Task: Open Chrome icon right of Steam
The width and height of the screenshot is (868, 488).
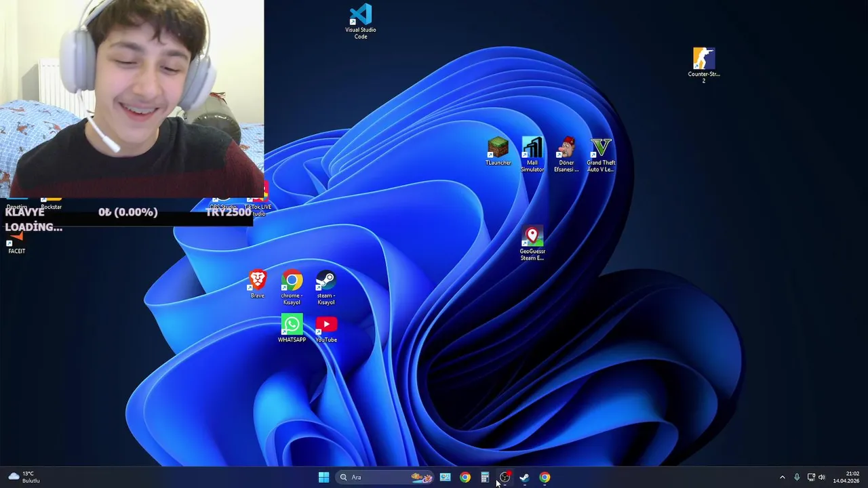Action: coord(545,477)
